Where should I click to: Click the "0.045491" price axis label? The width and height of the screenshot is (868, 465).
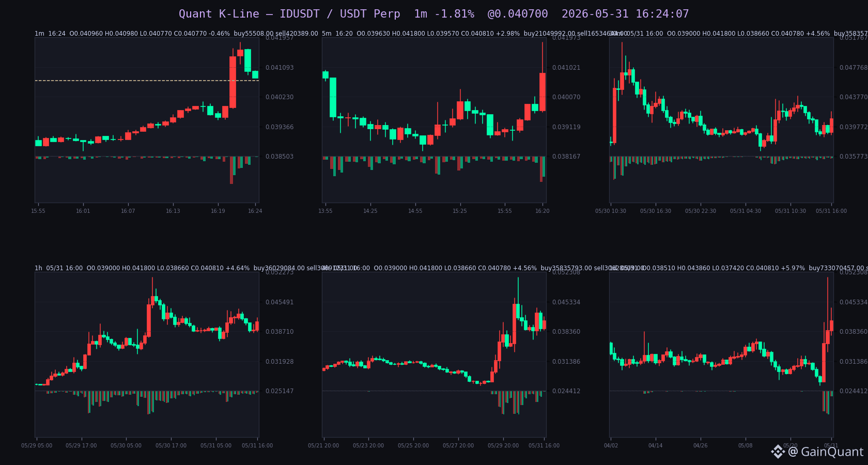pyautogui.click(x=280, y=302)
